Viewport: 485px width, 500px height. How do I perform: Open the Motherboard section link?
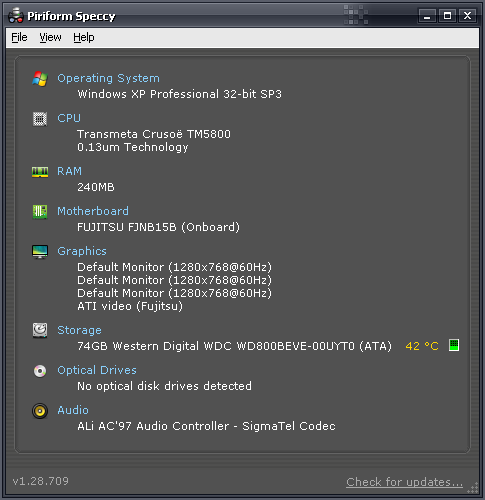click(93, 211)
